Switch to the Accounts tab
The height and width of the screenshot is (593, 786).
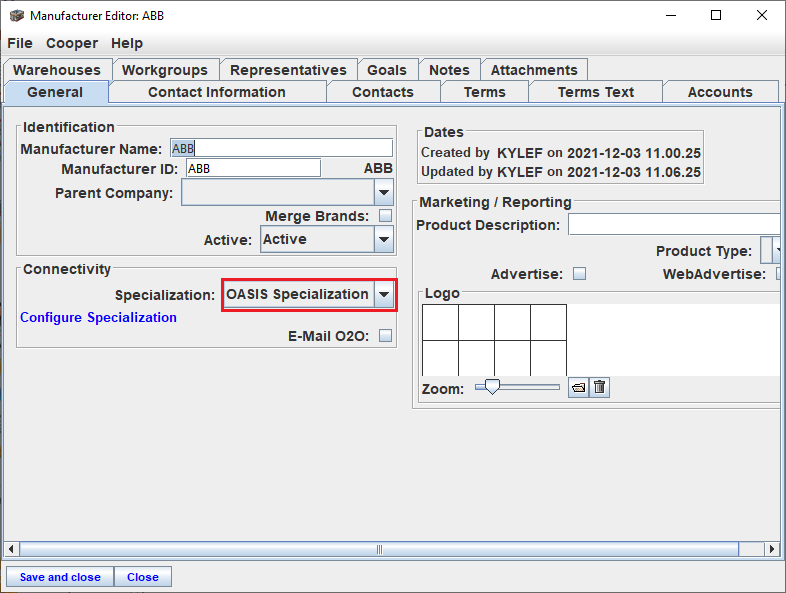tap(720, 92)
